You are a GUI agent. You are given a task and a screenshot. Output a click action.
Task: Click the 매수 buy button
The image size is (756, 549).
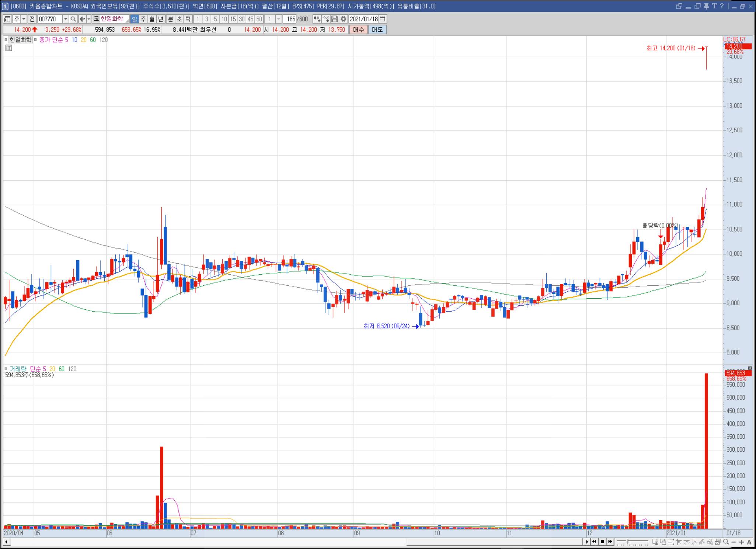[358, 30]
